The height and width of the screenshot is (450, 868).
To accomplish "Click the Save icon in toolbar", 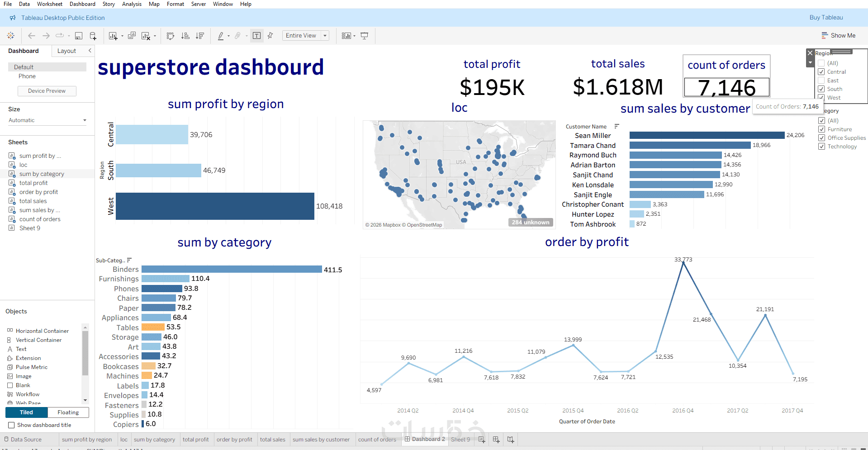I will pyautogui.click(x=79, y=36).
